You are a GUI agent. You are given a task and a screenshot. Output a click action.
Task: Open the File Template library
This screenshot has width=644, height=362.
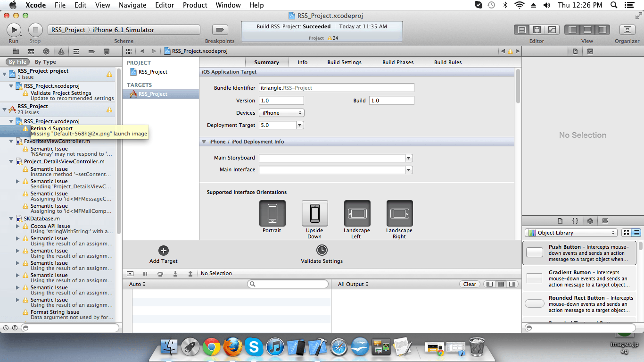click(x=560, y=220)
